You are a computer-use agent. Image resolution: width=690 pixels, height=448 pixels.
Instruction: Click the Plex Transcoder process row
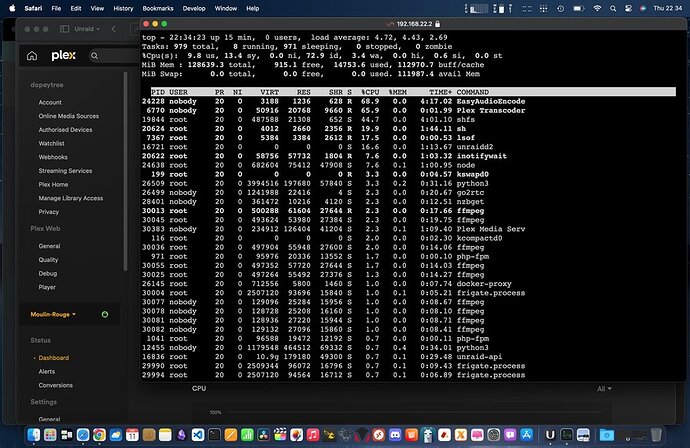[x=334, y=110]
